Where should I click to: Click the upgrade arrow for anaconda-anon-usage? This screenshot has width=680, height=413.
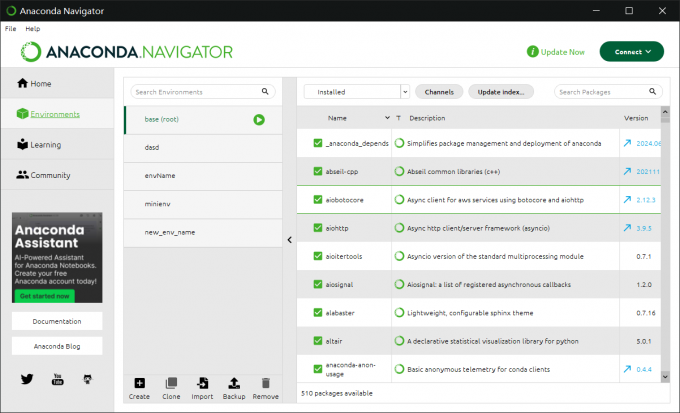click(x=627, y=369)
